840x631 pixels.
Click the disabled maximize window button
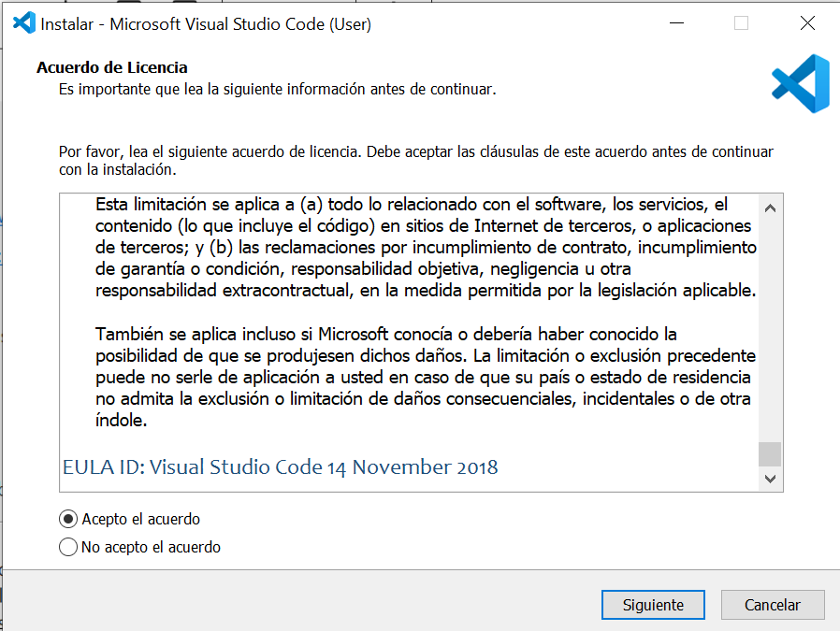[x=741, y=24]
